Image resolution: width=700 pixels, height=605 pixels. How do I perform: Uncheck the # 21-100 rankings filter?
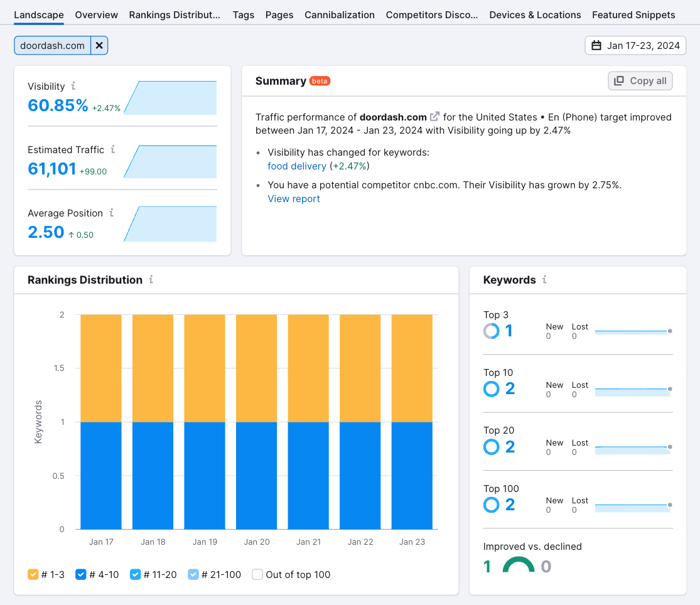click(x=193, y=574)
